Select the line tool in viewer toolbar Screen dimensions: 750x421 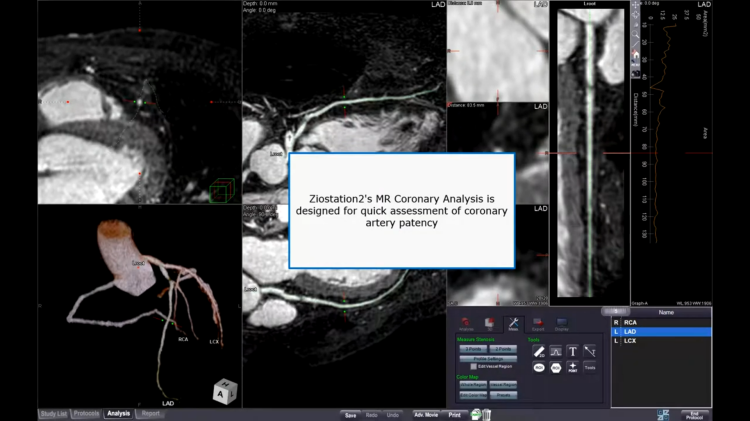point(635,44)
